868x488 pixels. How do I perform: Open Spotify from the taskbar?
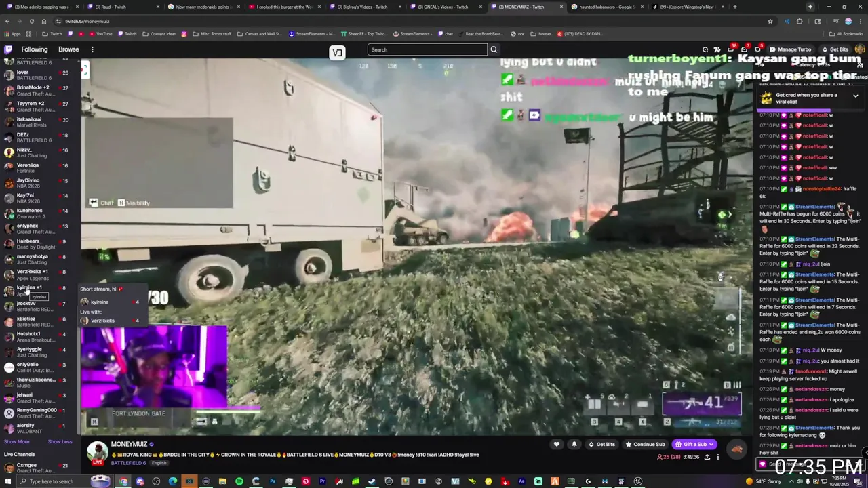click(x=239, y=481)
